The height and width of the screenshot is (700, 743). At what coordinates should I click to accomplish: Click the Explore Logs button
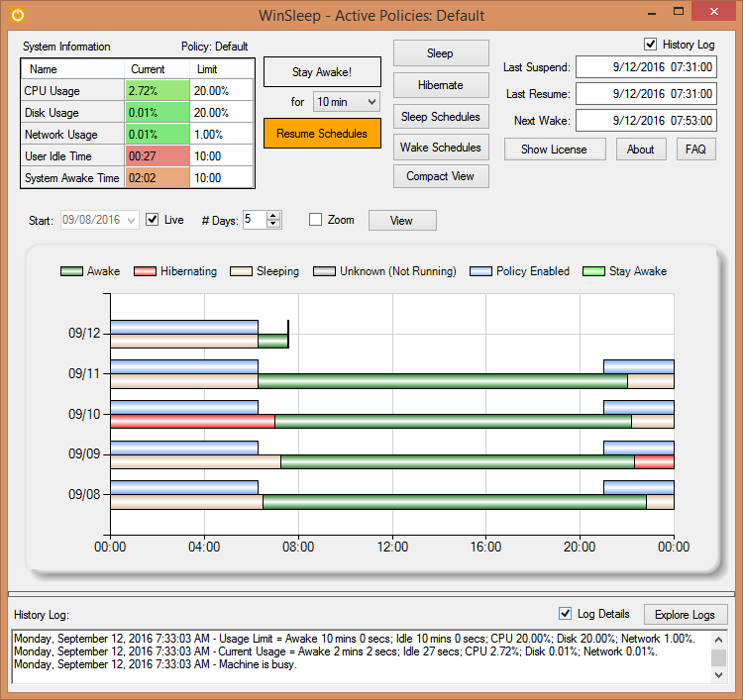point(685,615)
